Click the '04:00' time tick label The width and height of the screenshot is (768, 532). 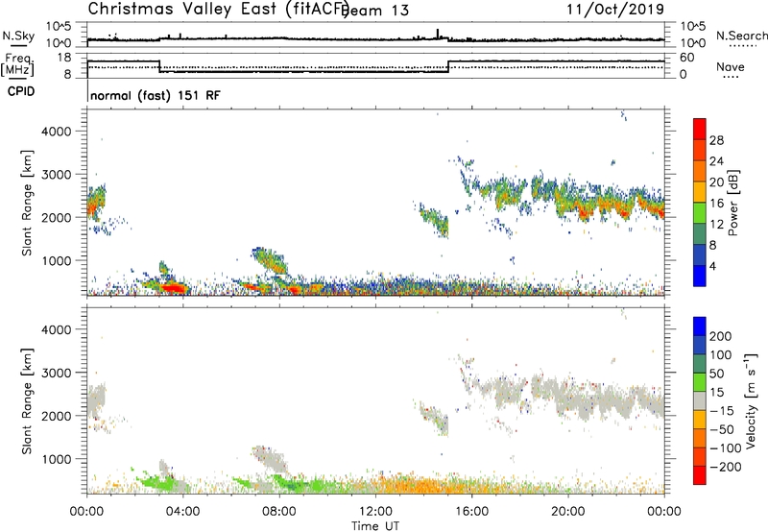(183, 512)
